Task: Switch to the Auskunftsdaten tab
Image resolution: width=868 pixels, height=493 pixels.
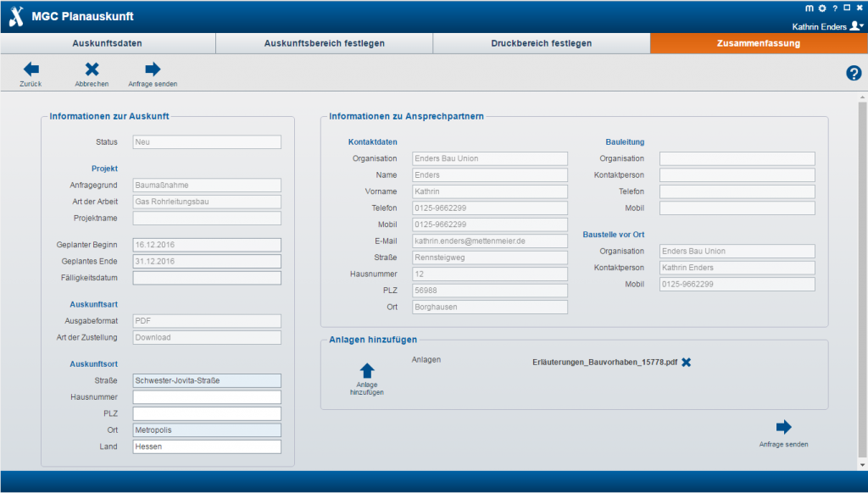Action: (108, 43)
